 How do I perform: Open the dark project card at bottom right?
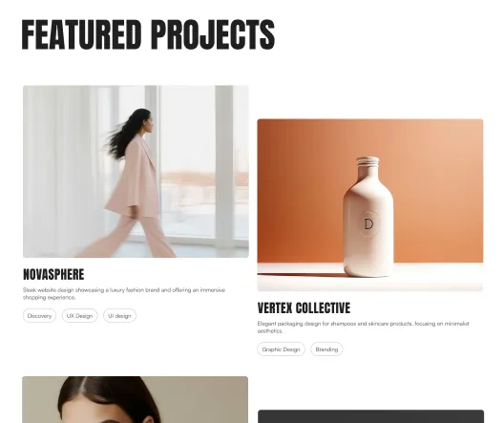pos(370,416)
